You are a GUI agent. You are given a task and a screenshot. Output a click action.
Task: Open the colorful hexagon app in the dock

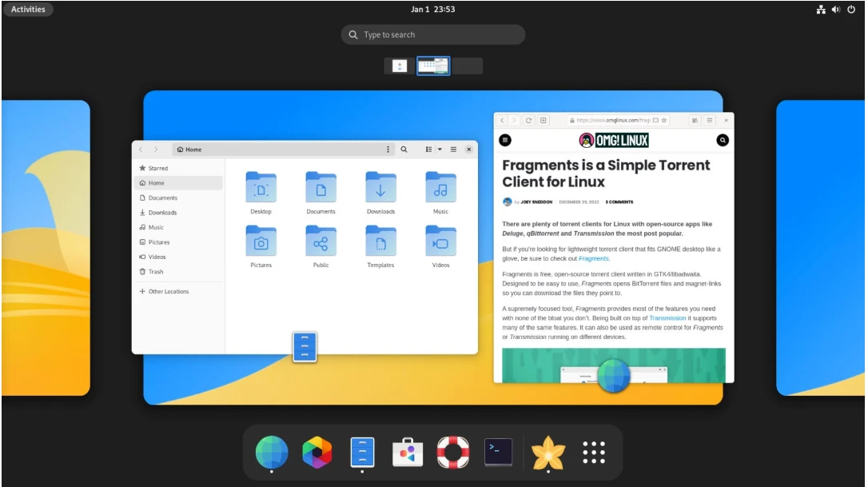pyautogui.click(x=317, y=452)
